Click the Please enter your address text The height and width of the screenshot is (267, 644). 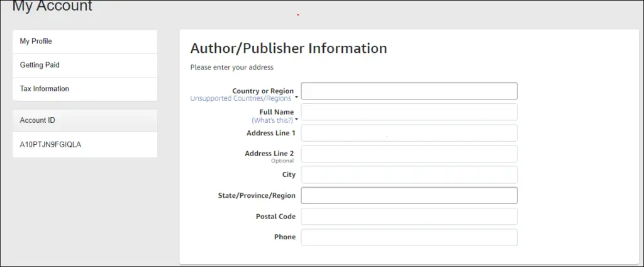coord(231,67)
